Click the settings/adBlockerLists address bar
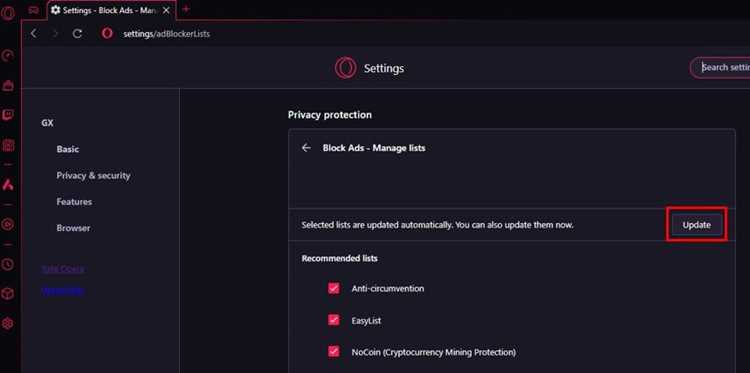Screen dimensions: 750x373 (166, 34)
